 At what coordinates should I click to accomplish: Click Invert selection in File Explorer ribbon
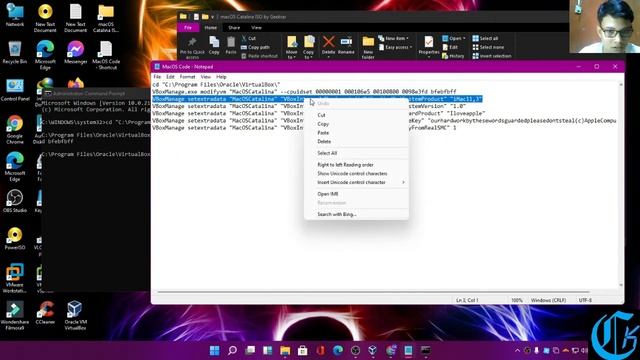point(492,56)
